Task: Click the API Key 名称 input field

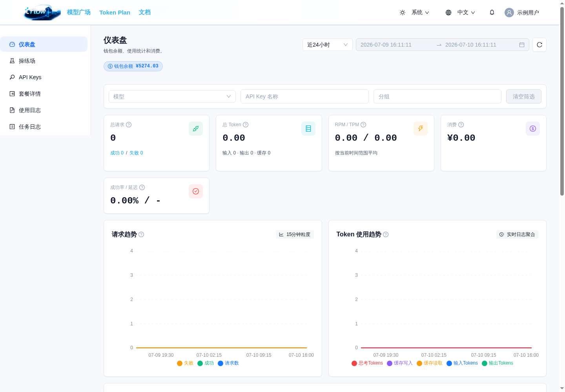Action: (304, 96)
